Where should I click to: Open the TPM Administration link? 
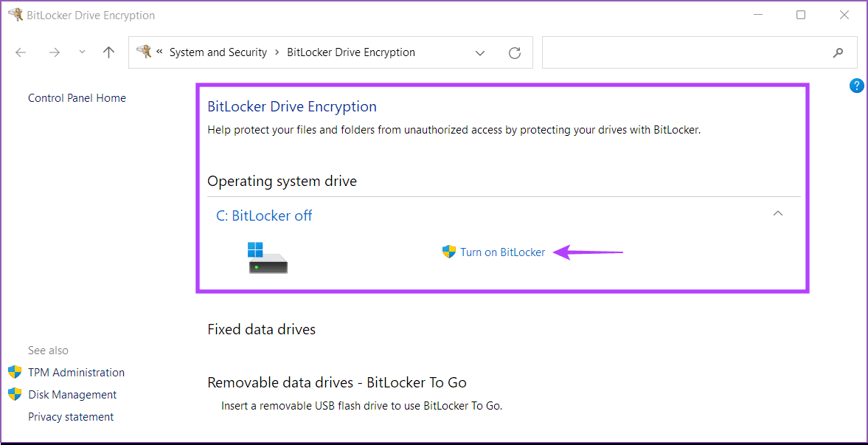click(76, 373)
